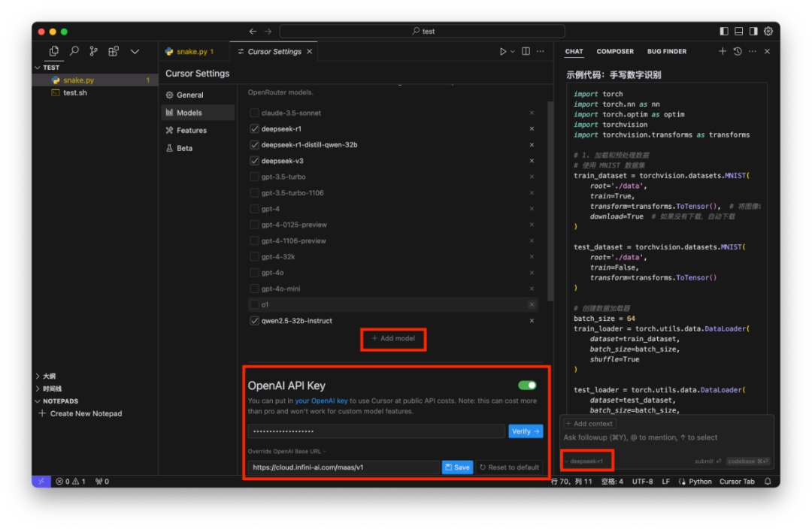
Task: Open the settings gear in title bar
Action: click(x=768, y=31)
